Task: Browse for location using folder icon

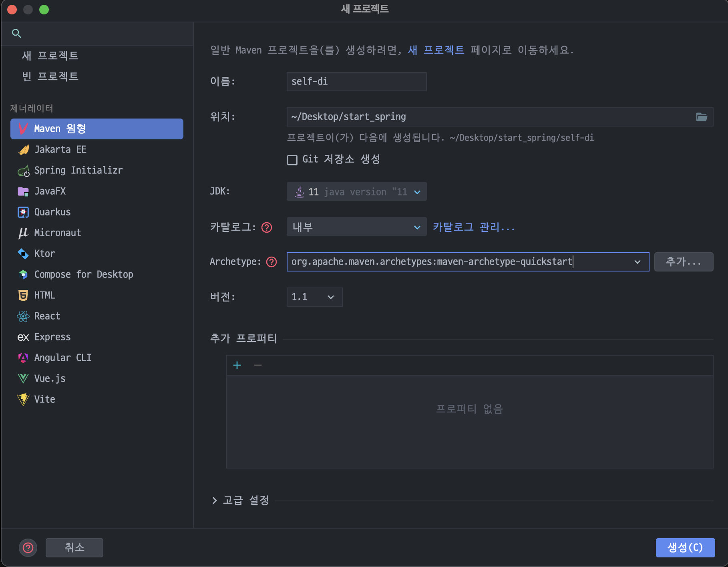Action: pos(702,117)
